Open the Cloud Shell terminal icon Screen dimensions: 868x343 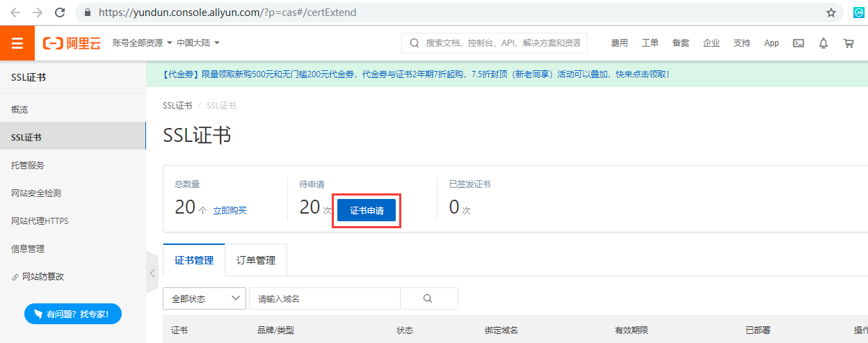click(799, 43)
